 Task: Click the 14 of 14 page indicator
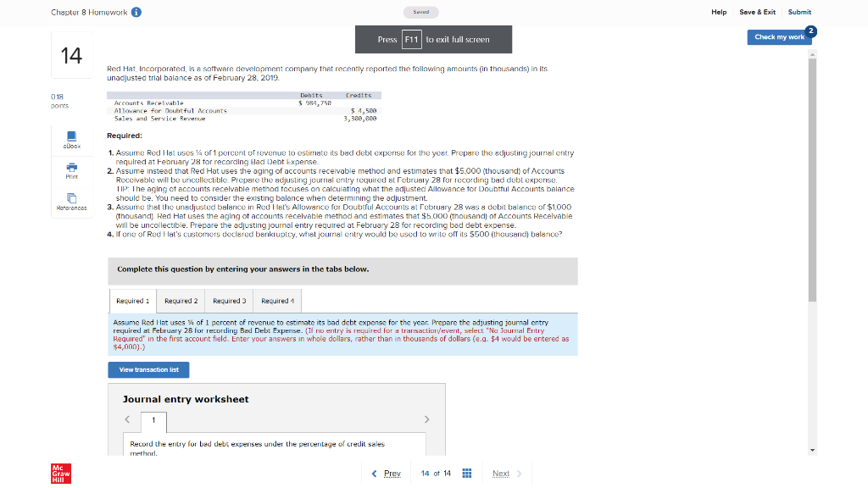click(x=436, y=474)
